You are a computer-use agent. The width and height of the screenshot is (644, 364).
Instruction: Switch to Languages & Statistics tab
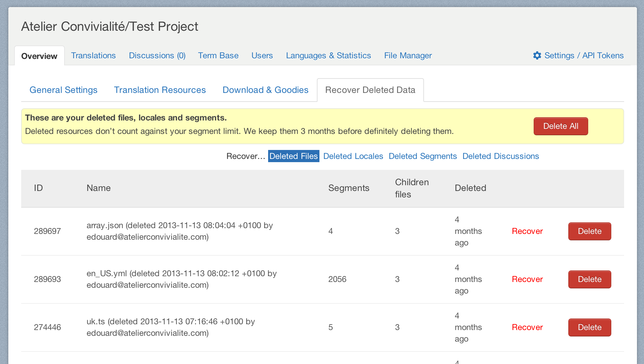[x=328, y=55]
